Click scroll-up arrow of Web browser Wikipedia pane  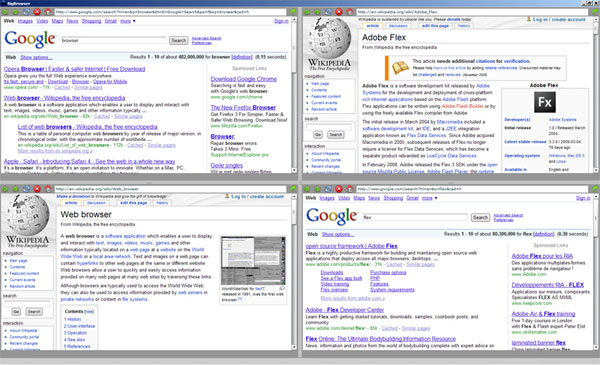pyautogui.click(x=294, y=197)
